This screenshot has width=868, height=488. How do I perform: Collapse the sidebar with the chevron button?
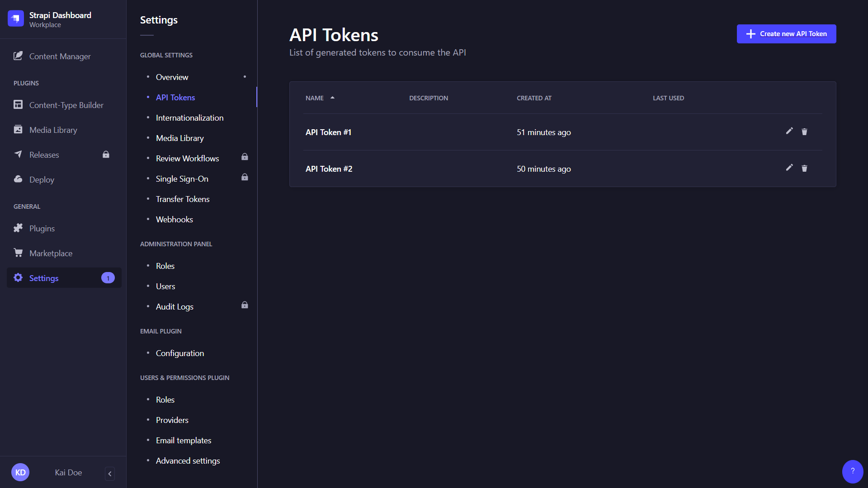109,474
